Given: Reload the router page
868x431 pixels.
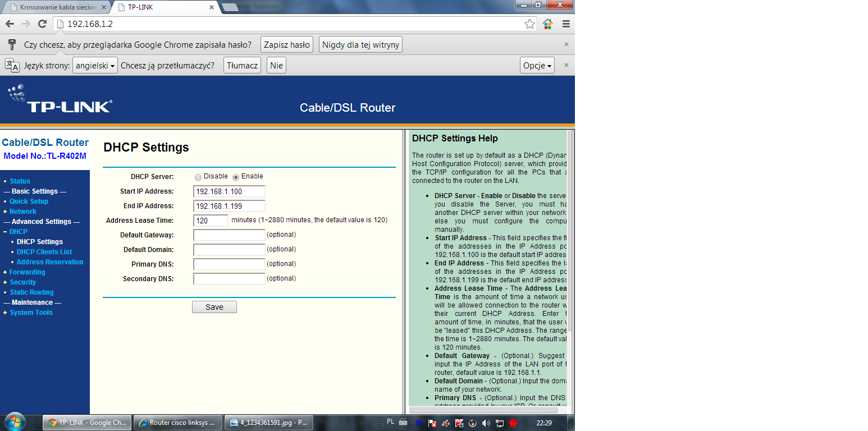Looking at the screenshot, I should (42, 24).
